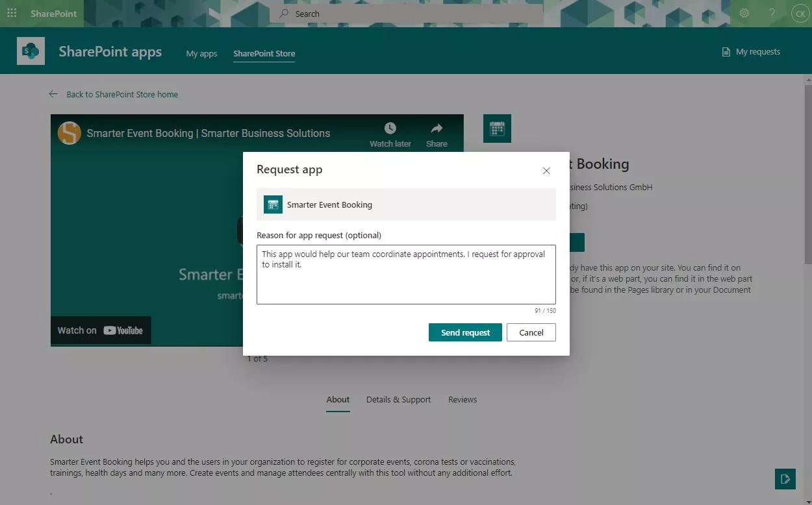The image size is (812, 505).
Task: Share the Smarter Event Booking video
Action: click(x=437, y=134)
